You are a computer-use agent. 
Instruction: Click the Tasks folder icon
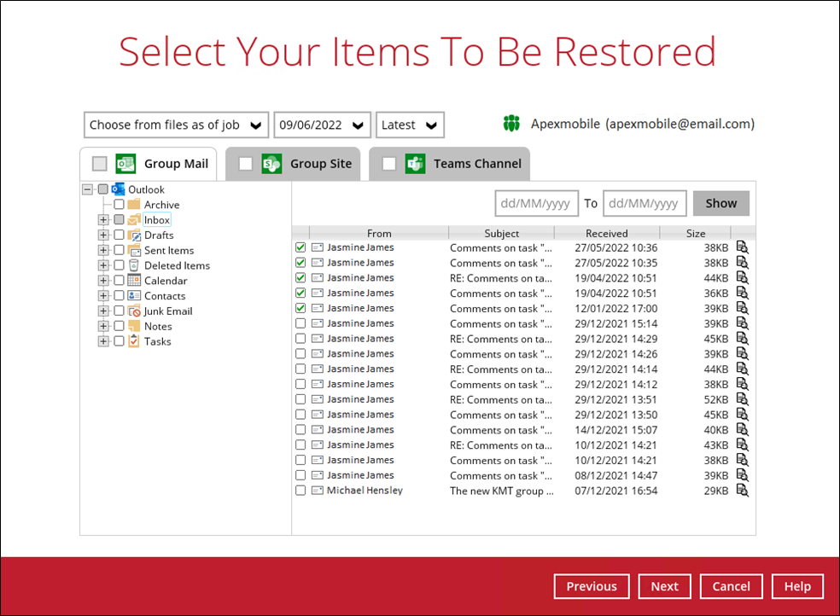point(134,341)
